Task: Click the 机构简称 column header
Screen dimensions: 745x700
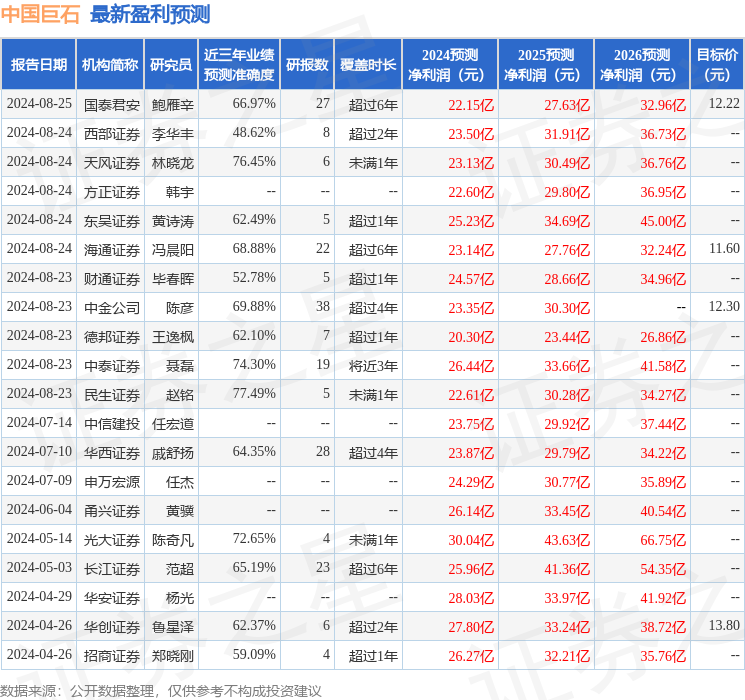Action: (110, 65)
